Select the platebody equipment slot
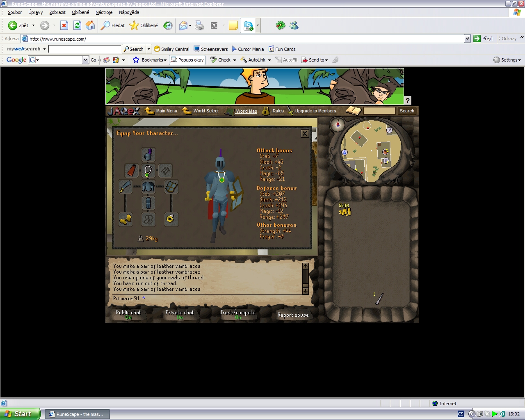Viewport: 525px width, 420px height. 148,186
